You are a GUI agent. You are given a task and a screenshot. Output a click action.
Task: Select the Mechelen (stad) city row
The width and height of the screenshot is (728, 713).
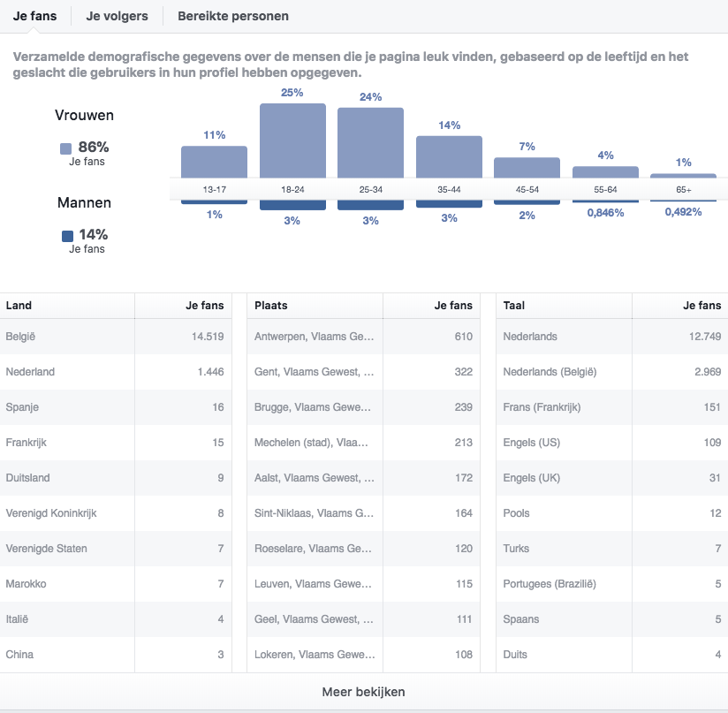[363, 443]
